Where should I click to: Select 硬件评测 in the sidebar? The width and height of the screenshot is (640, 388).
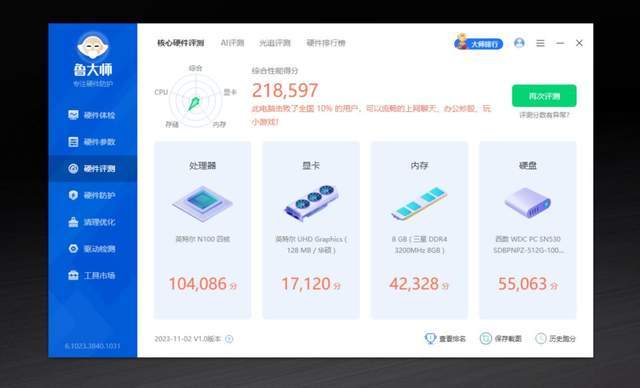[92, 169]
